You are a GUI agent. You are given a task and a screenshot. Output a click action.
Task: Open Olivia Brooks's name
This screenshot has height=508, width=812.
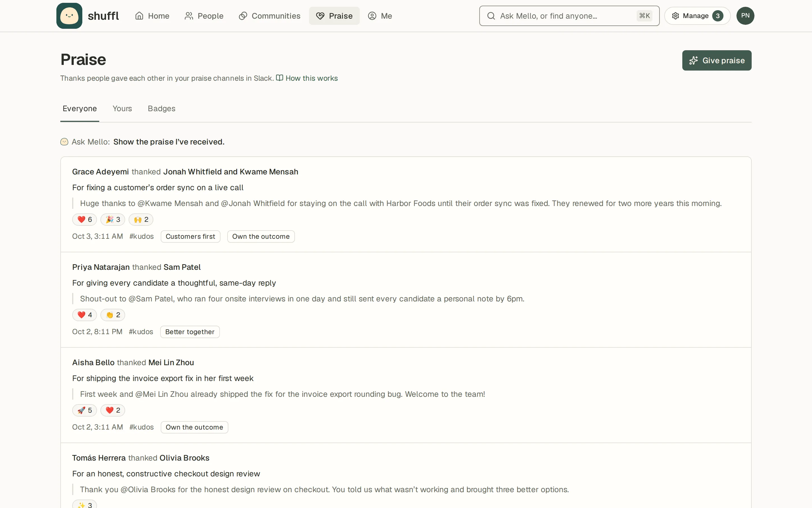tap(184, 458)
